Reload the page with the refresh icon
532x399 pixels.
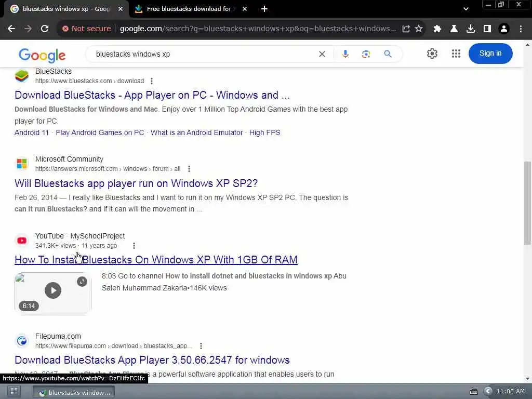tap(45, 29)
